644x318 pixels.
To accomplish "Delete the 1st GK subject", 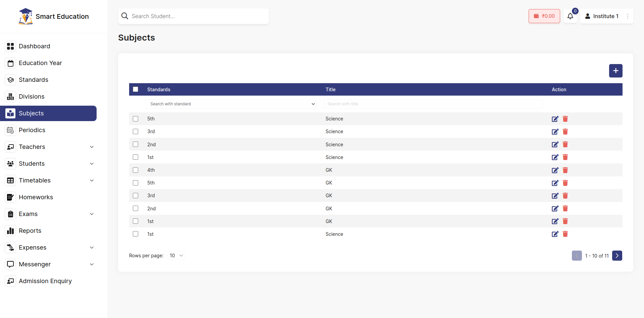I will click(x=565, y=221).
